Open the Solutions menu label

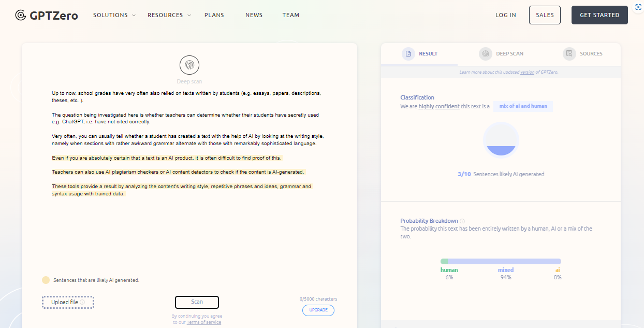(110, 15)
